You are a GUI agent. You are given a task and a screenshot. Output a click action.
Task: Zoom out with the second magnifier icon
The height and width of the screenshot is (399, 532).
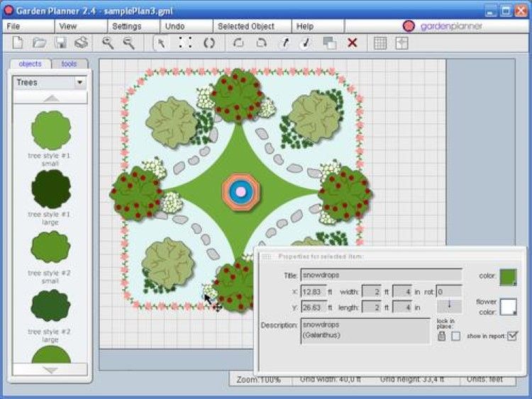pyautogui.click(x=129, y=43)
